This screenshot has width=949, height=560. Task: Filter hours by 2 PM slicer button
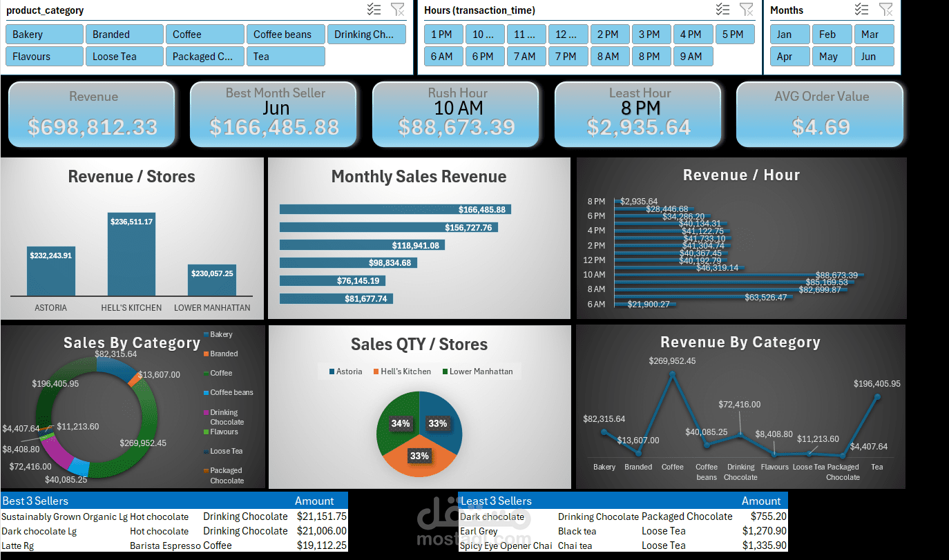[610, 35]
